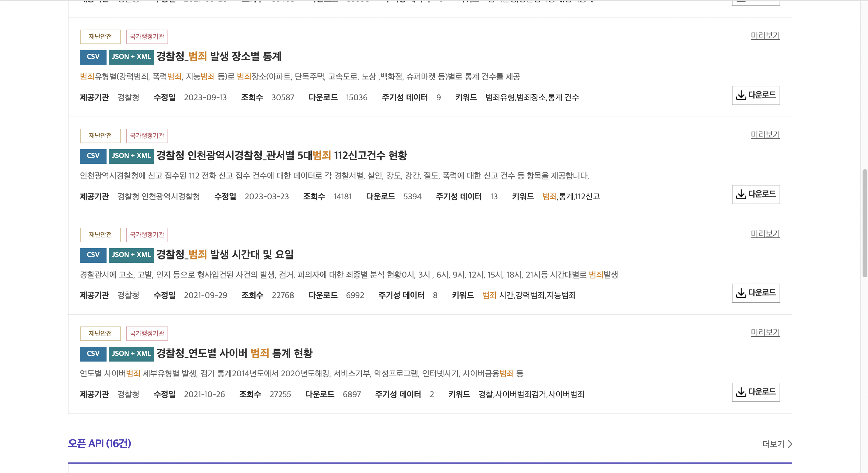Open title 경찰청_범죄 발생 장소별 통계

[219, 57]
